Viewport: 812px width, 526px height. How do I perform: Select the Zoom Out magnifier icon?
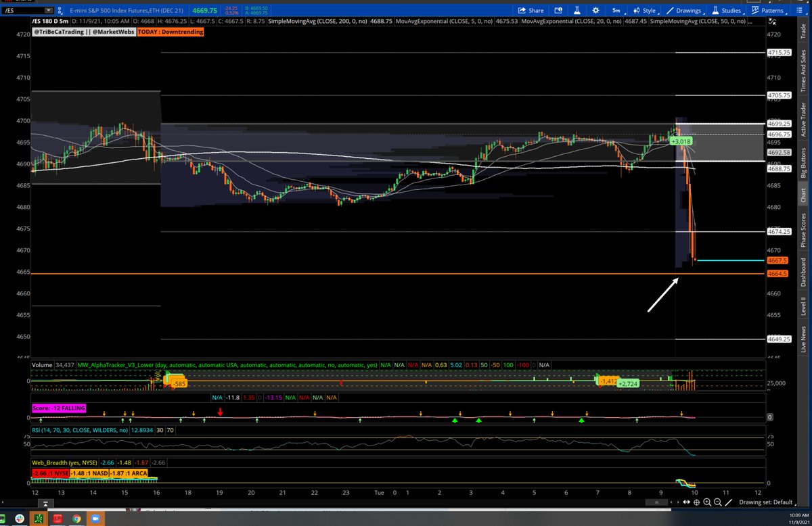tap(719, 502)
